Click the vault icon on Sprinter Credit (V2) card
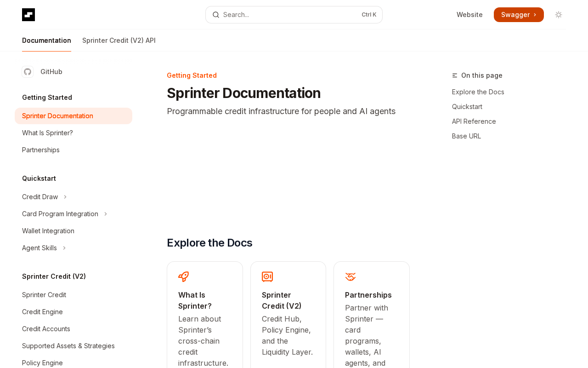588x368 pixels. [267, 276]
